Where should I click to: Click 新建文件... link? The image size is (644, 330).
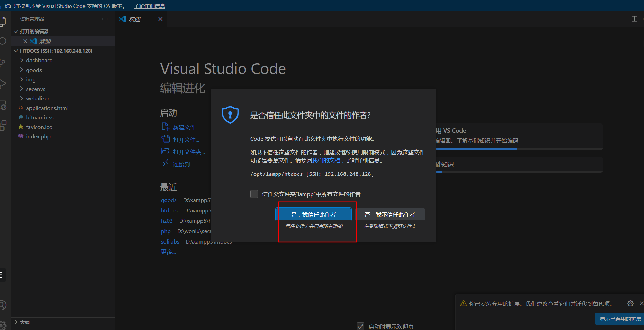coord(186,127)
